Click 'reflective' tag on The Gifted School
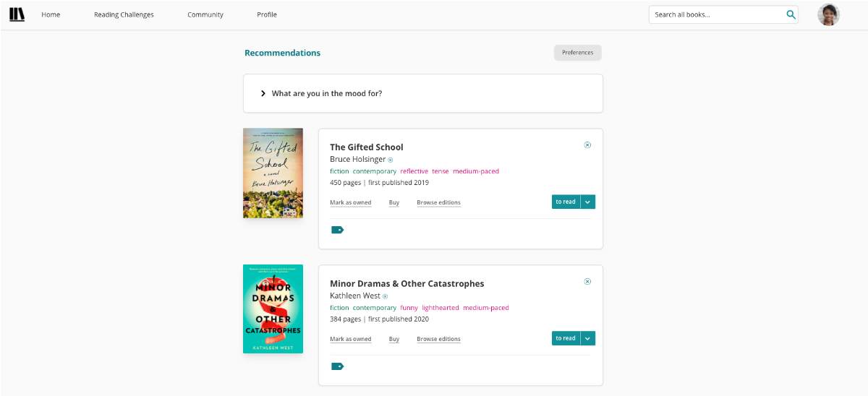 (x=414, y=171)
